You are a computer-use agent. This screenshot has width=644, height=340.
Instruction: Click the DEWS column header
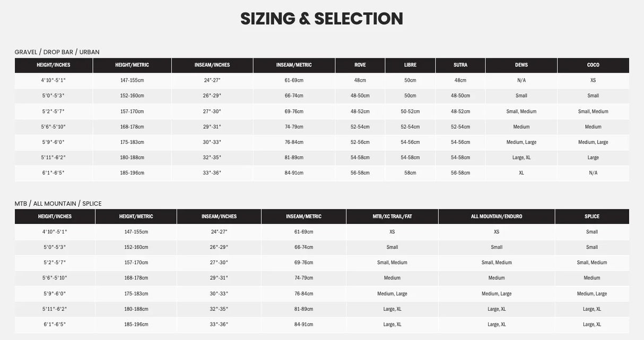521,65
